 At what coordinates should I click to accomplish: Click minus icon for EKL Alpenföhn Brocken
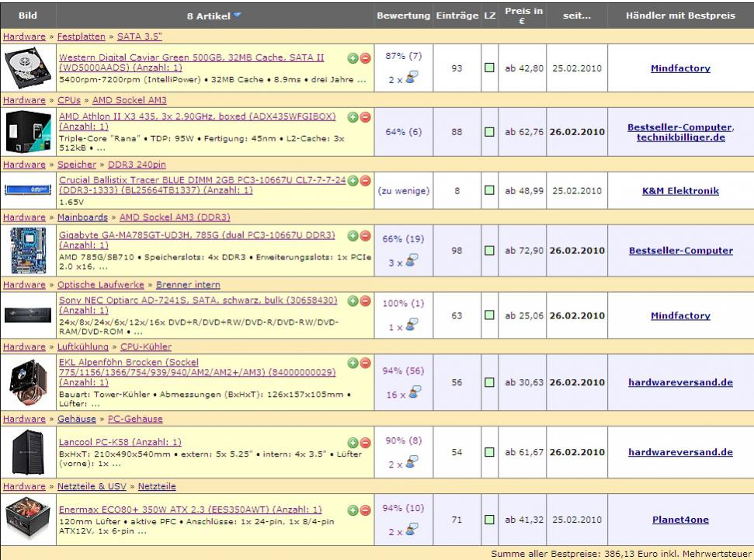click(366, 363)
